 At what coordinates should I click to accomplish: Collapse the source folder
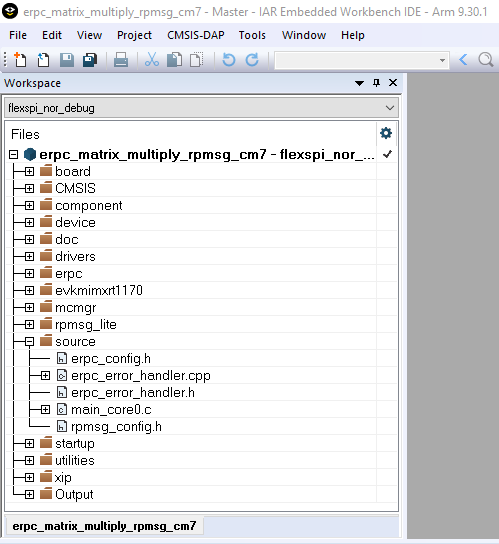point(29,341)
